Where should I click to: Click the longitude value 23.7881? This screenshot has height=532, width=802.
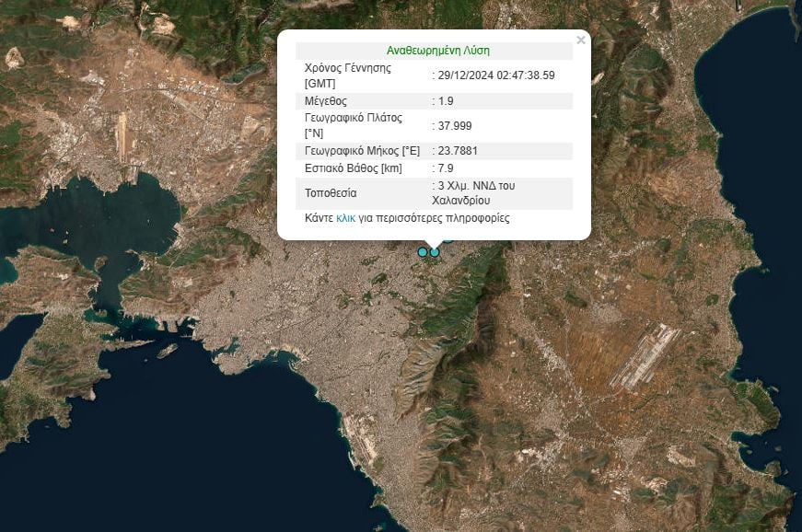pyautogui.click(x=458, y=151)
